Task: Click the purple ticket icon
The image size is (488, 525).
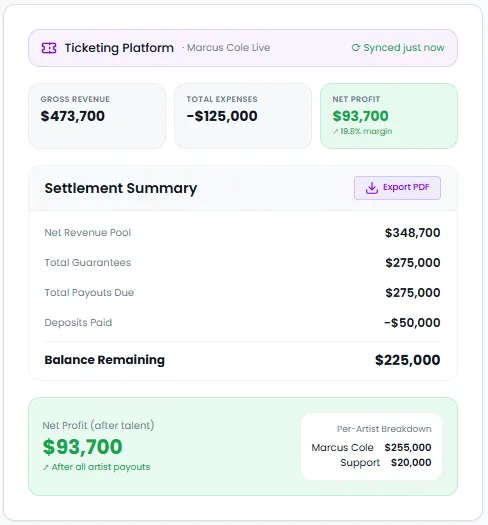Action: (49, 48)
